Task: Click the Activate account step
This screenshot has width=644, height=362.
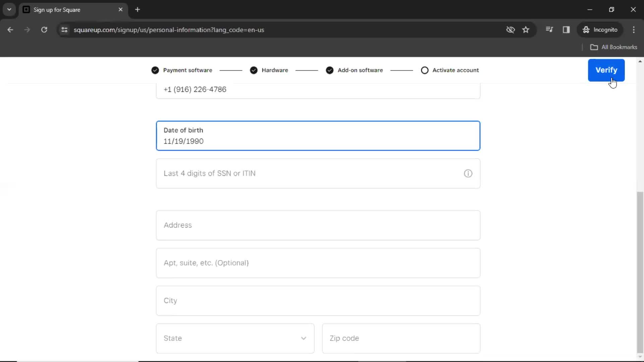Action: pyautogui.click(x=450, y=70)
